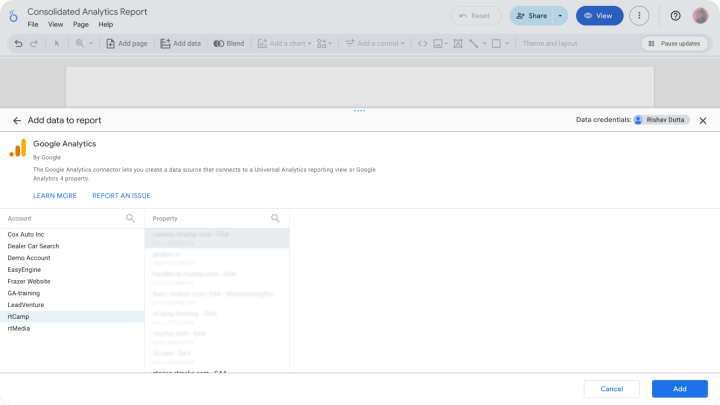Click the report title Consolidated Analytics Report
Screen dimensions: 720x405
[87, 12]
